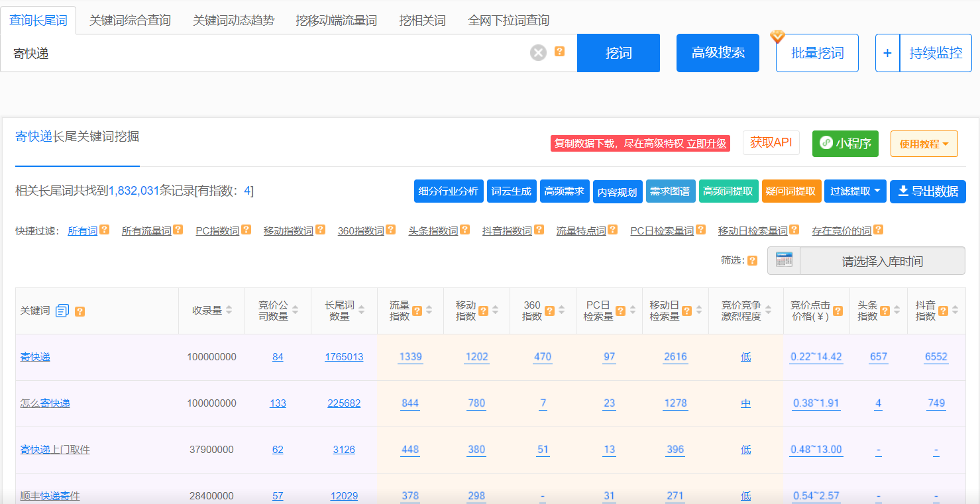
Task: Open help icon beside 360指数词 filter
Action: click(x=391, y=230)
